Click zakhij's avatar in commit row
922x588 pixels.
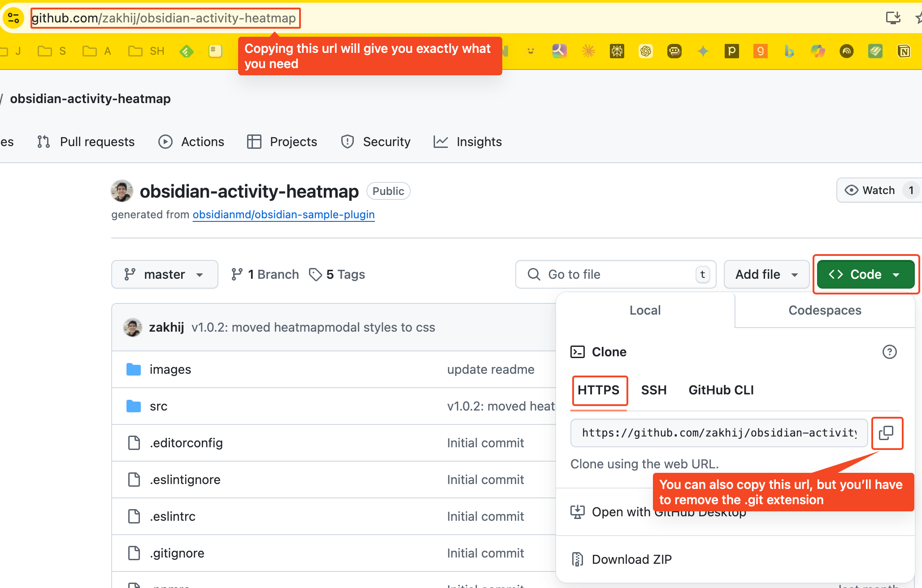132,328
